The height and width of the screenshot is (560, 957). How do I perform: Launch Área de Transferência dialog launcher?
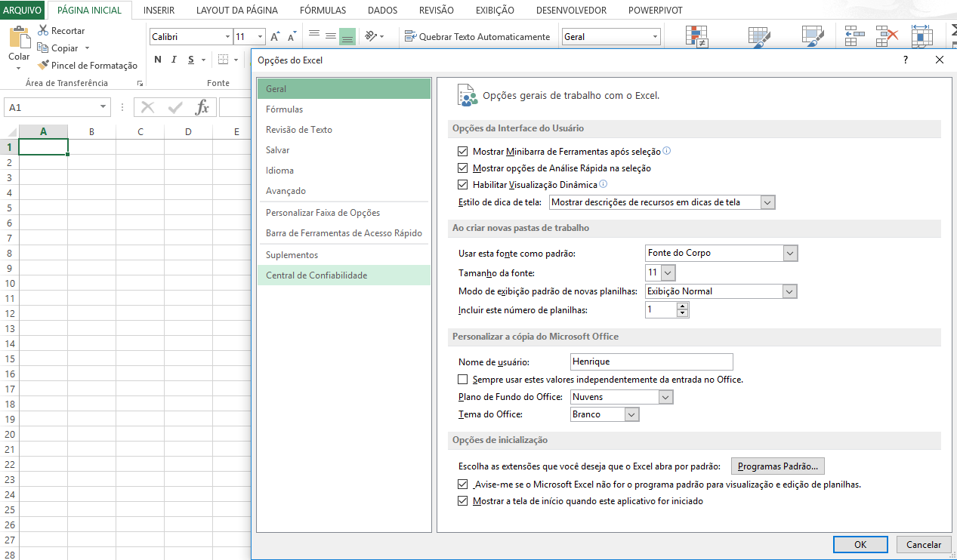click(x=139, y=83)
